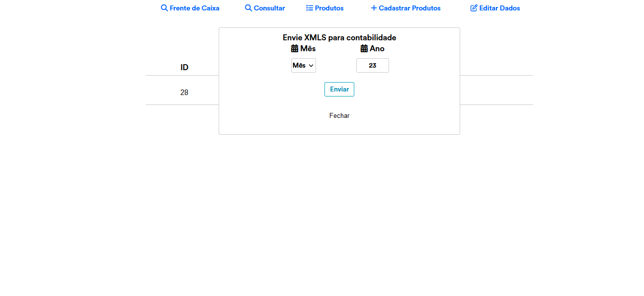The image size is (644, 296).
Task: Select the table row with ID 28
Action: point(184,93)
